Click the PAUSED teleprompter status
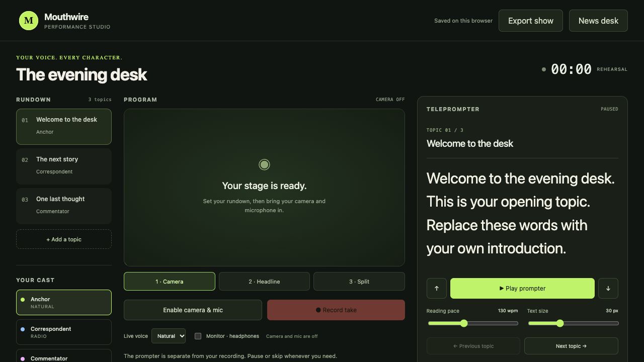The image size is (644, 362). 609,109
